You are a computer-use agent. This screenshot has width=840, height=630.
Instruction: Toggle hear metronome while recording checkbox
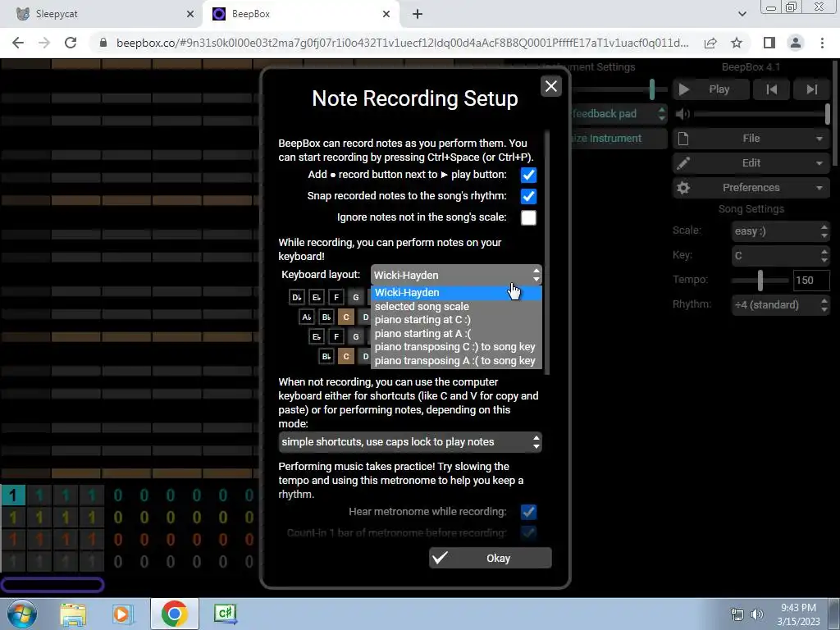528,512
